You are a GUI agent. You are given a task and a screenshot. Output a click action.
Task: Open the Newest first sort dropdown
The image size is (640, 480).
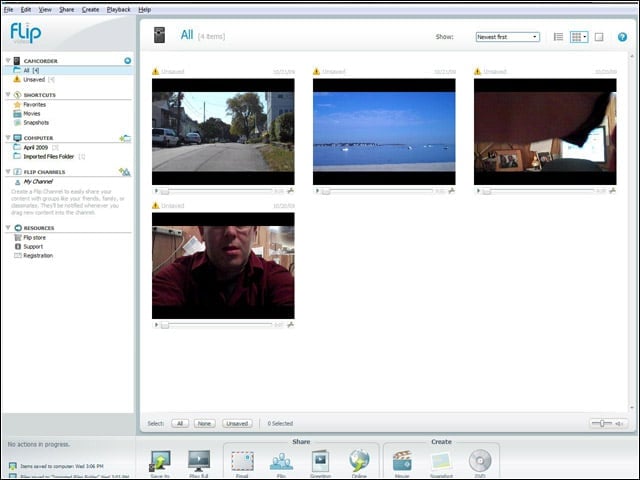(508, 37)
